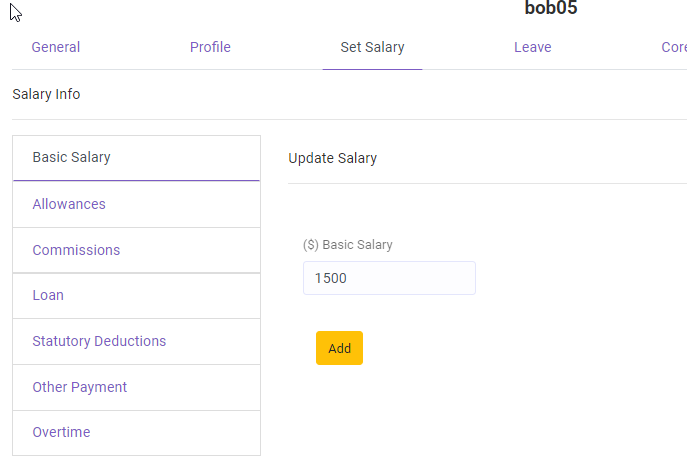Viewport: 687px width, 473px height.
Task: Select Basic Salary in the sidebar
Action: (71, 157)
